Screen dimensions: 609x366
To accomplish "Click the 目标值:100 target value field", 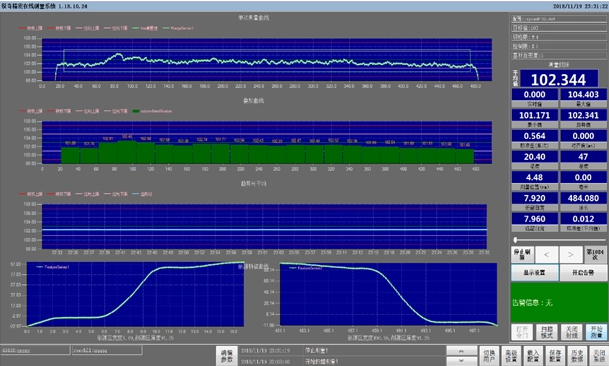I will (x=559, y=28).
